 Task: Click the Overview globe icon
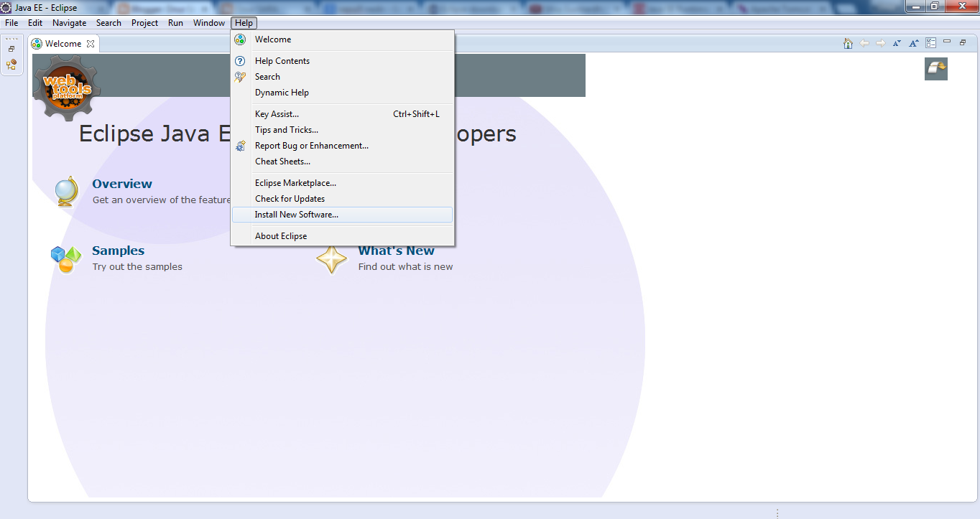tap(66, 192)
